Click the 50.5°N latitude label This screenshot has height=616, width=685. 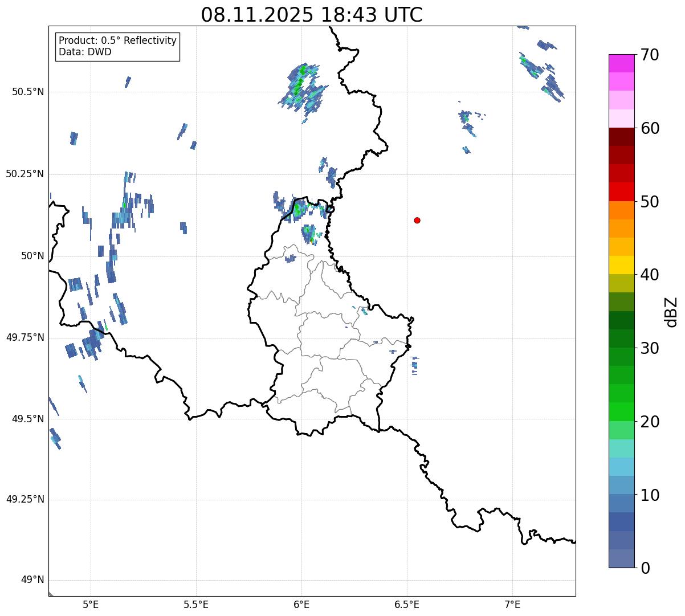[28, 92]
